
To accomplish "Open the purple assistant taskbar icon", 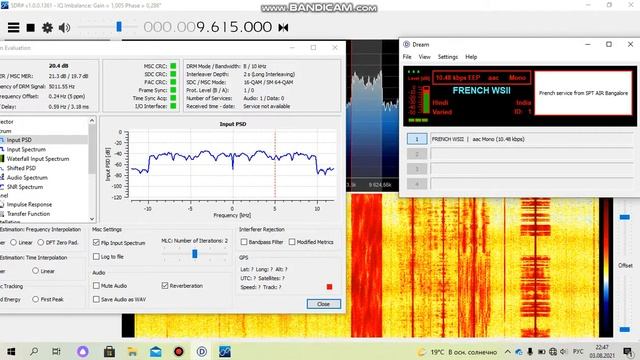I will coord(83,351).
